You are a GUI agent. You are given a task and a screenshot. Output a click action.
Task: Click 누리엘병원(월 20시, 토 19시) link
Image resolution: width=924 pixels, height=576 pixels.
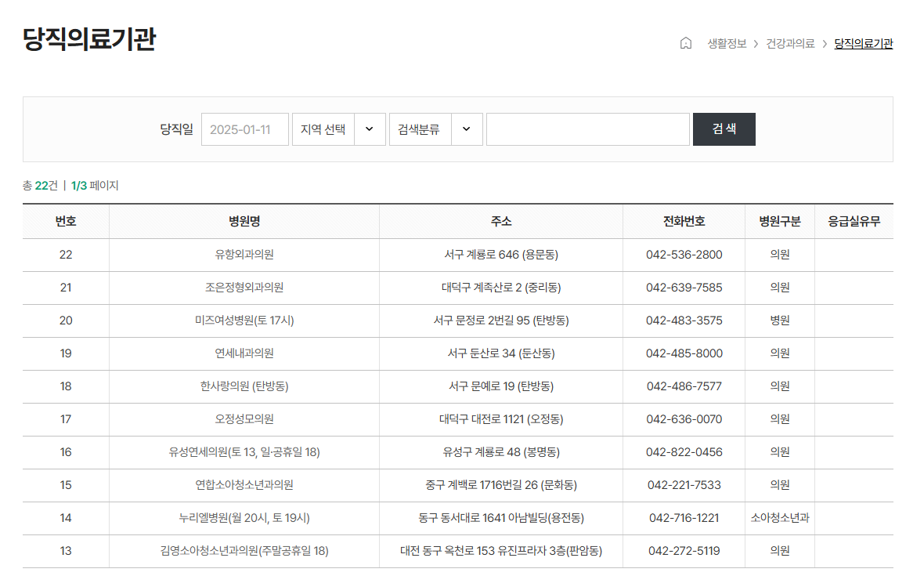coord(244,518)
